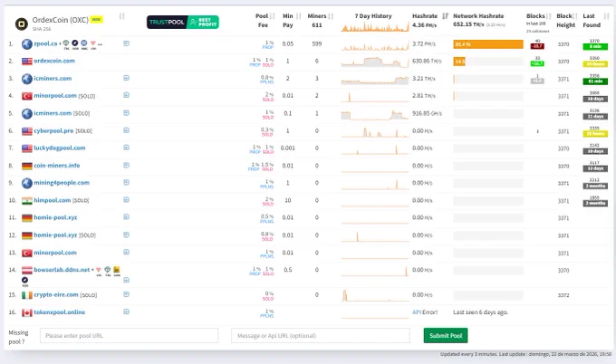Click the OrdexCoin round logo icon
This screenshot has height=364, width=616.
click(x=22, y=24)
